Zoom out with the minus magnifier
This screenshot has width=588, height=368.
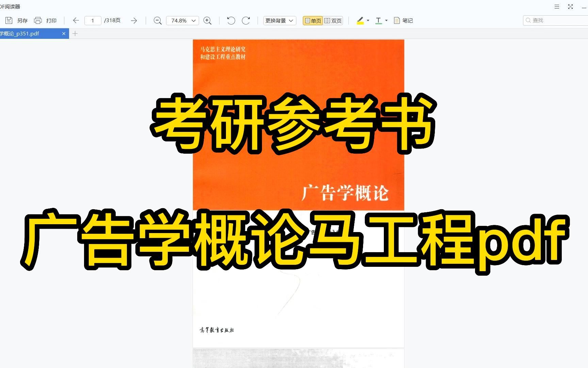click(158, 21)
